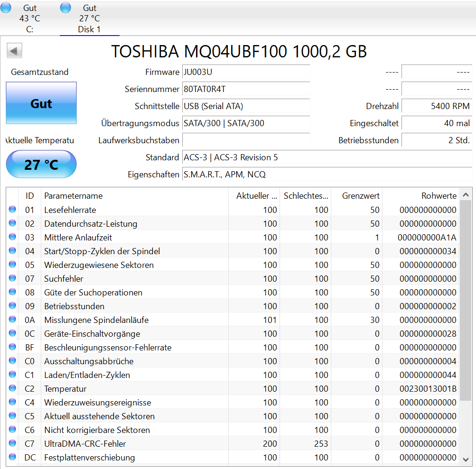
Task: Click status dot of UltraDMA-CRC-Fehler row
Action: pyautogui.click(x=12, y=443)
